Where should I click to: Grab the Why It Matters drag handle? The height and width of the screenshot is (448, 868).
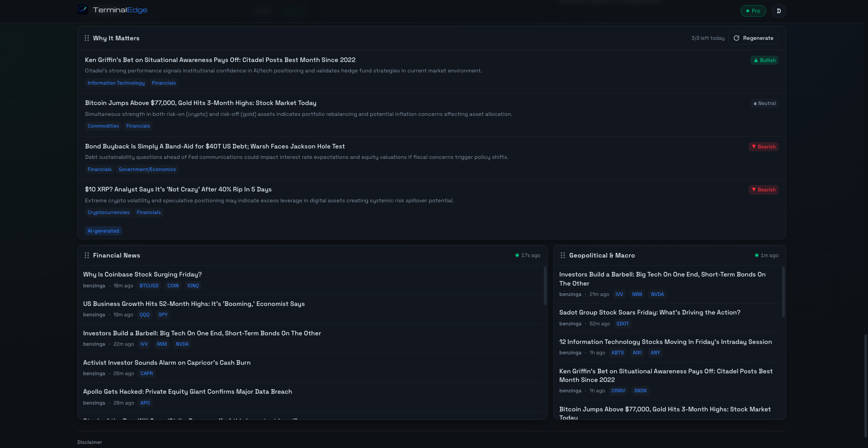click(x=87, y=38)
